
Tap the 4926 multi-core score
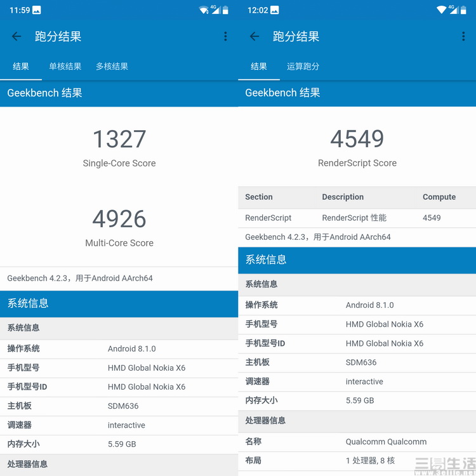coord(119,219)
